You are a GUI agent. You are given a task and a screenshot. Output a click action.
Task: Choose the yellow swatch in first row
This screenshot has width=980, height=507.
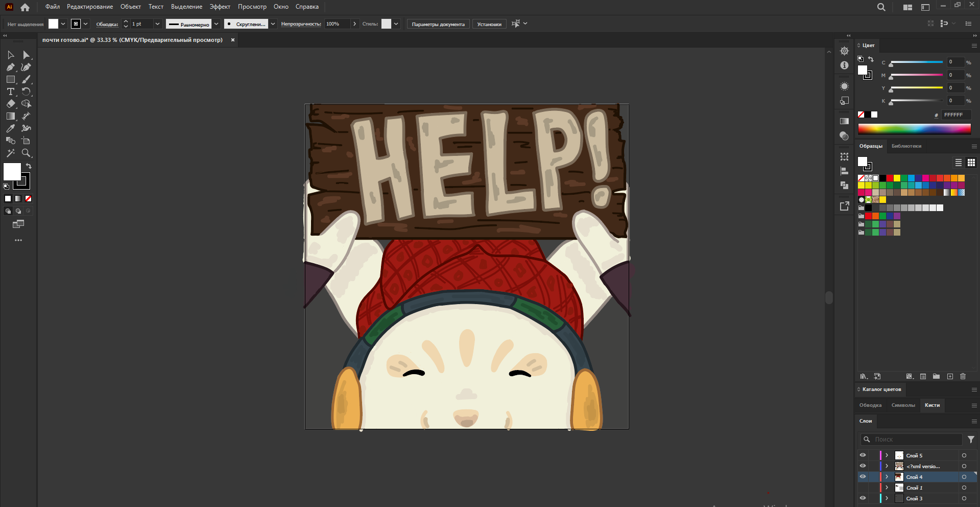click(897, 178)
